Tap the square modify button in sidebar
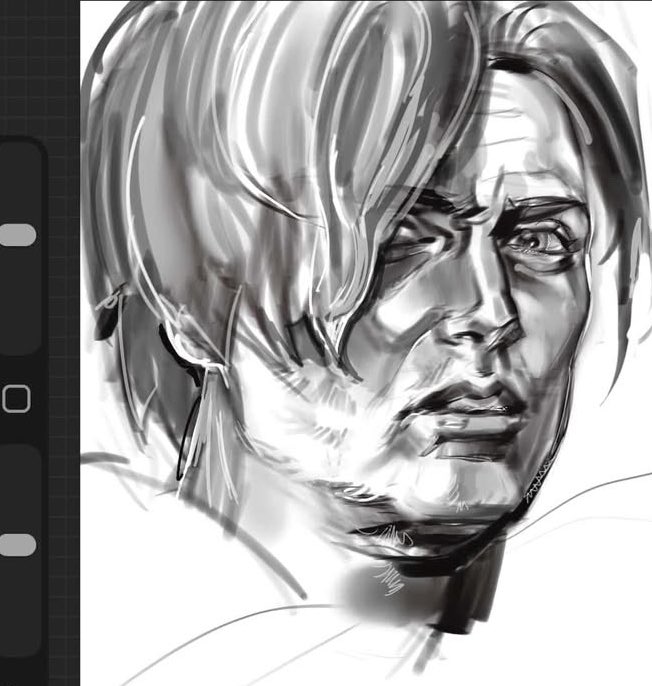This screenshot has width=652, height=686. pyautogui.click(x=16, y=399)
